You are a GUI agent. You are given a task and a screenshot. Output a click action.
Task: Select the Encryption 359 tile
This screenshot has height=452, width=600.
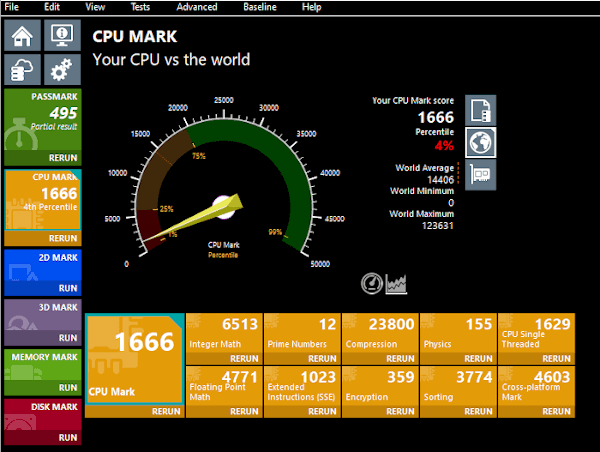(380, 386)
